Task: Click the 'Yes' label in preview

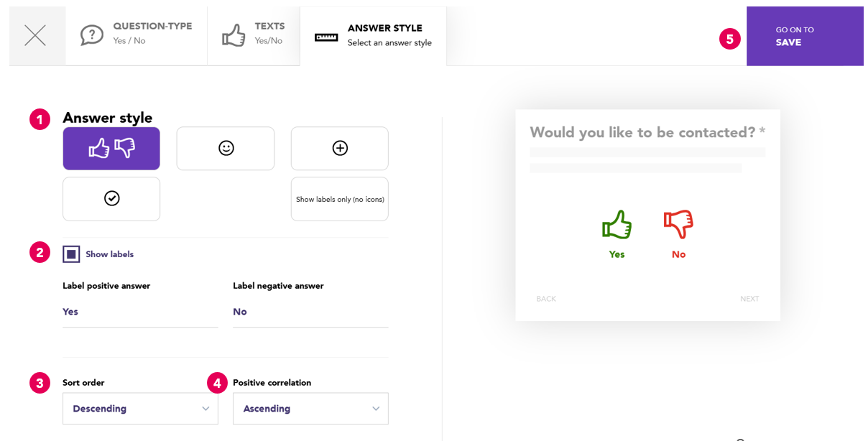Action: (617, 254)
